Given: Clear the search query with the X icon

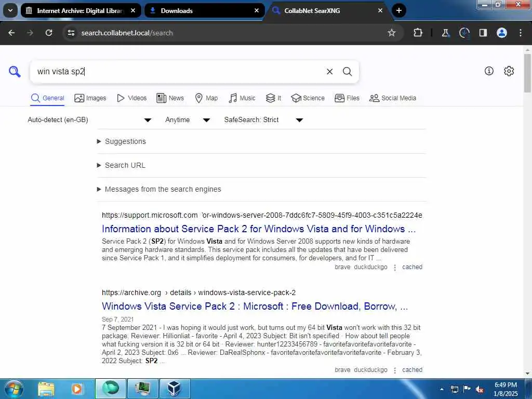Looking at the screenshot, I should point(329,72).
